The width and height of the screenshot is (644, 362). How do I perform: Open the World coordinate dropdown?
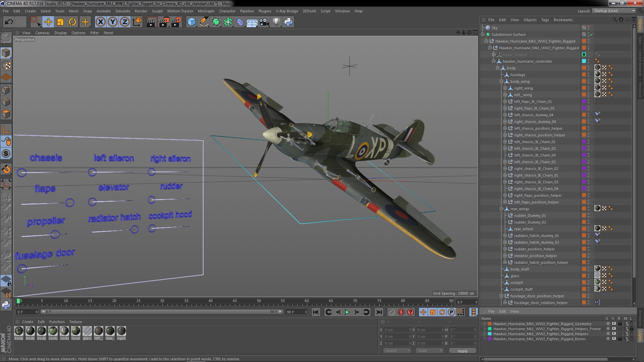[397, 351]
